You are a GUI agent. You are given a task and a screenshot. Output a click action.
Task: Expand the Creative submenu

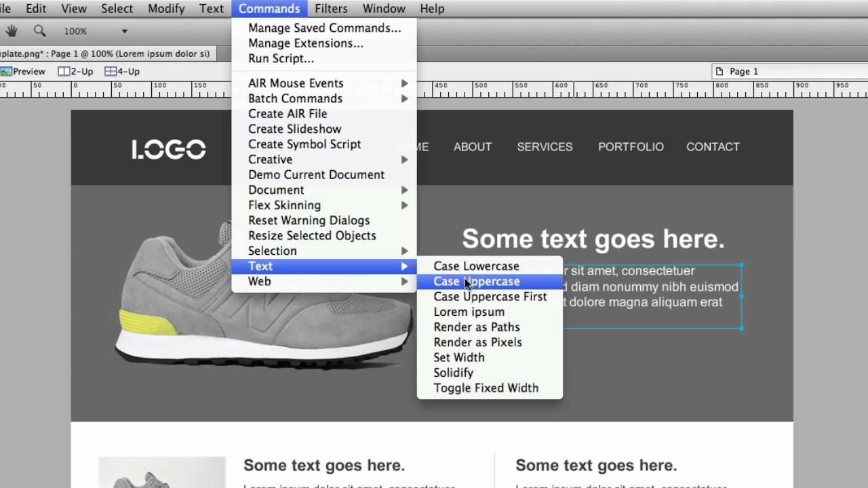[x=324, y=159]
